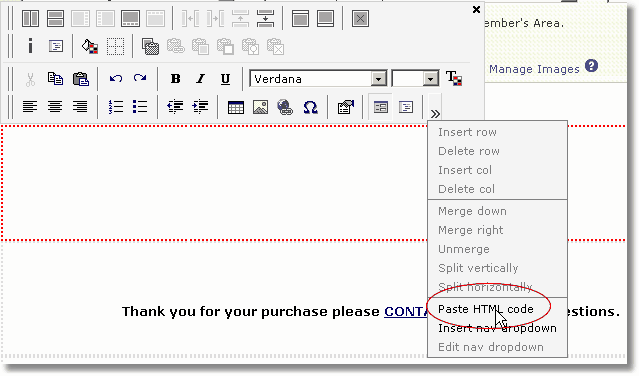Viewport: 639px width, 376px height.
Task: Click the help question mark beside Manage Images
Action: (x=591, y=66)
